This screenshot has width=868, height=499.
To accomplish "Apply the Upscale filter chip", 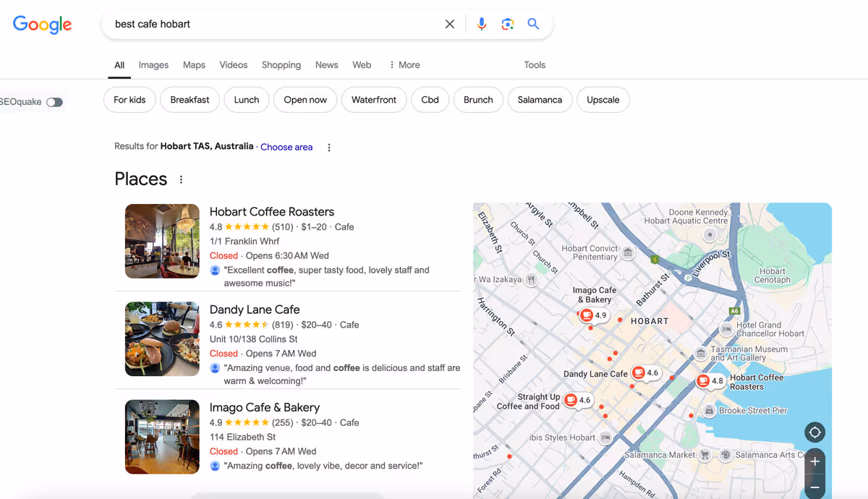I will (x=603, y=100).
